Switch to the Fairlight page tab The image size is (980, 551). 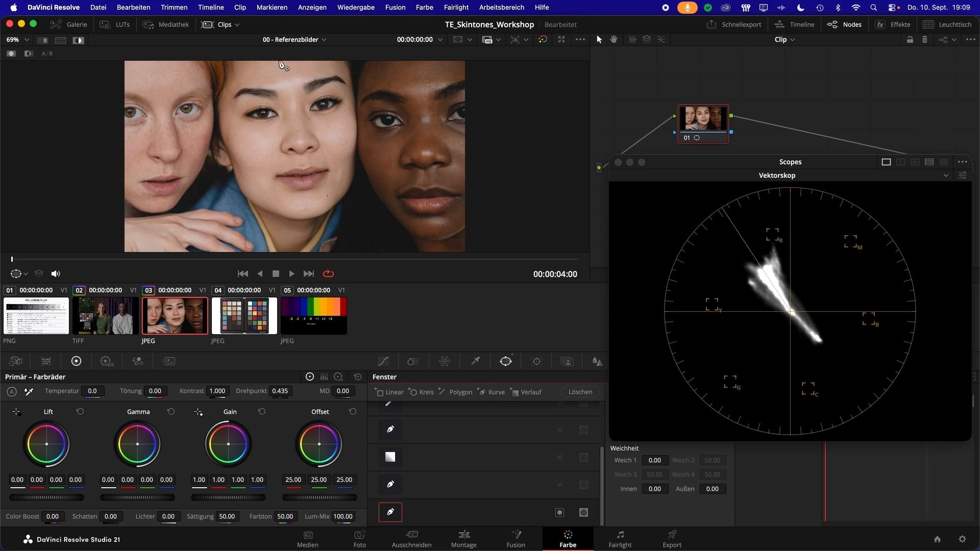click(620, 539)
